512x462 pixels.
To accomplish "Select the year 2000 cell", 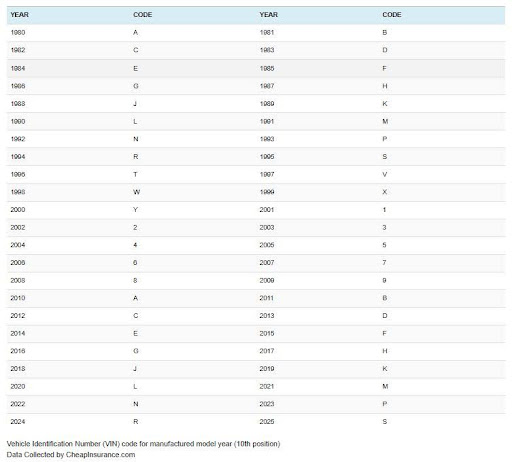I will coord(18,210).
